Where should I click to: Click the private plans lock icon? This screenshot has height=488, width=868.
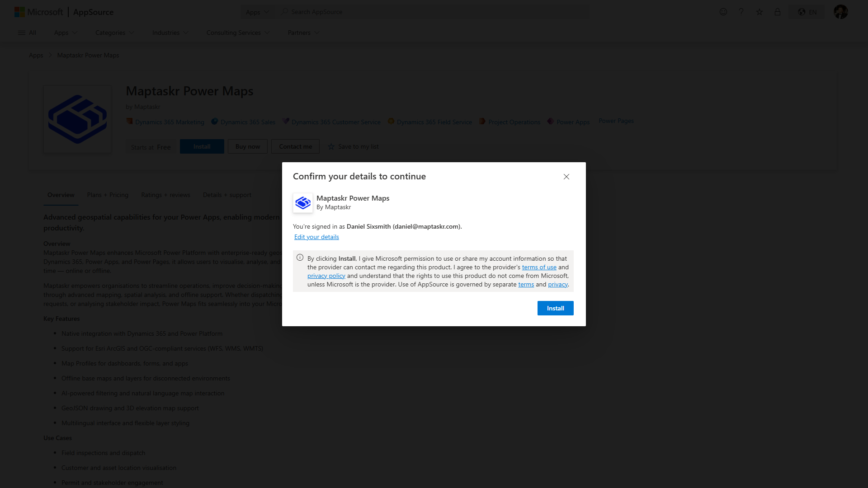777,12
